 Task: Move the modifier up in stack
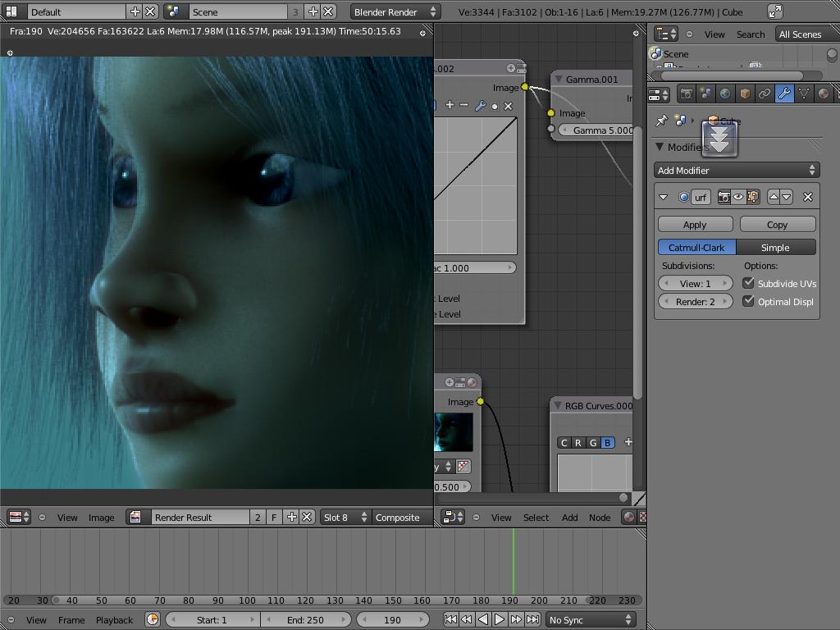click(774, 197)
